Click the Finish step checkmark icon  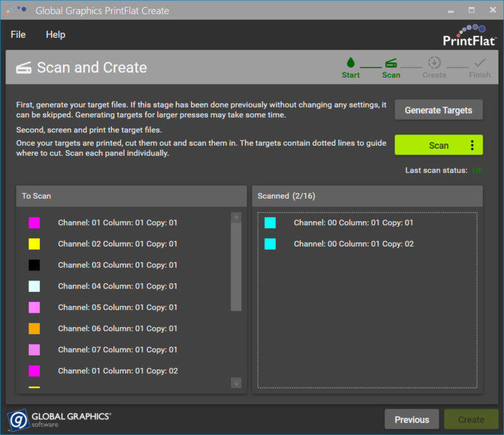click(479, 62)
